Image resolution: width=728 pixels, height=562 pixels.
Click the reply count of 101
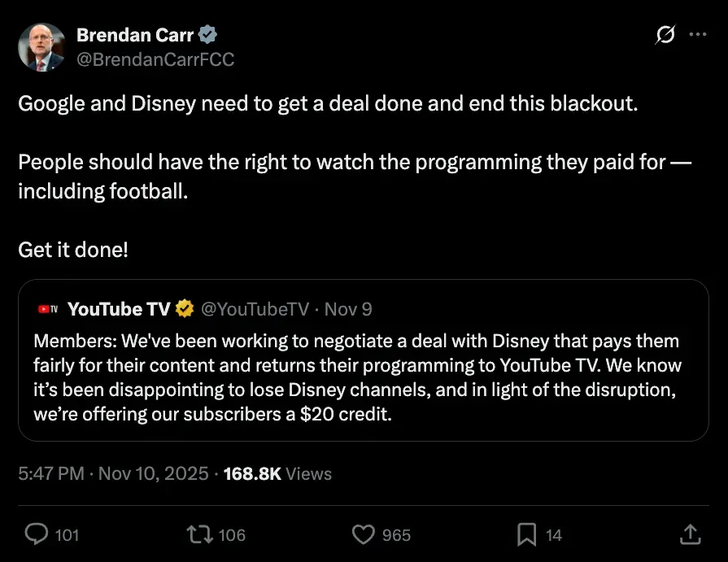(x=68, y=535)
